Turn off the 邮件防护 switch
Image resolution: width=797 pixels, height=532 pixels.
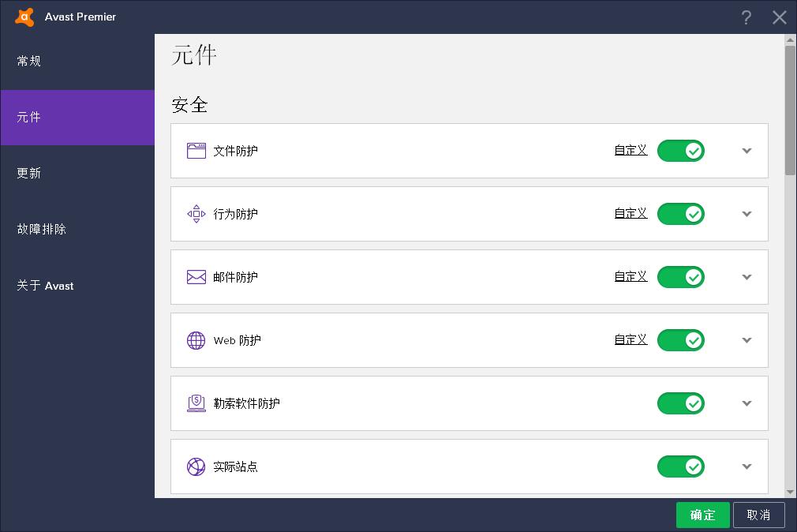680,277
